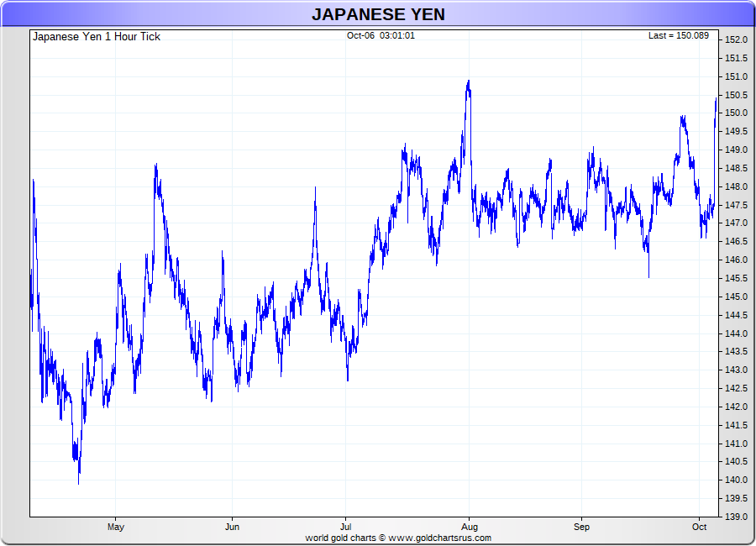756x546 pixels.
Task: Click the 142.0 price axis label
Action: point(737,407)
